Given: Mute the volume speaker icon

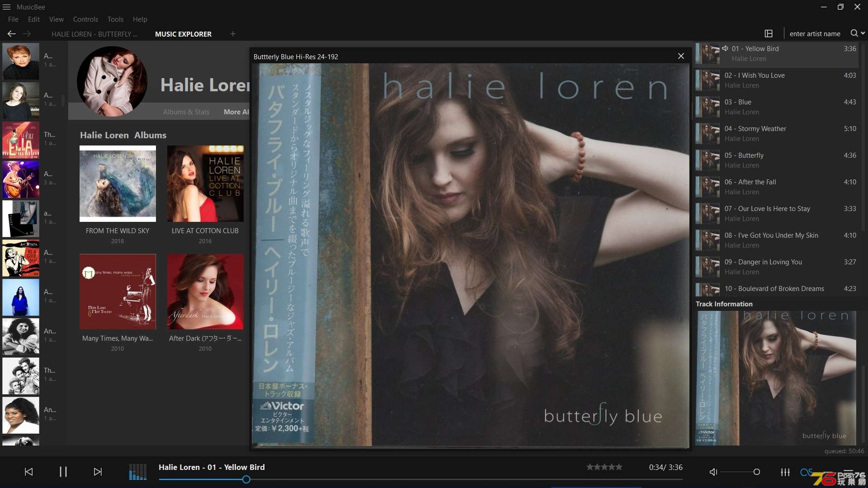Looking at the screenshot, I should point(713,472).
